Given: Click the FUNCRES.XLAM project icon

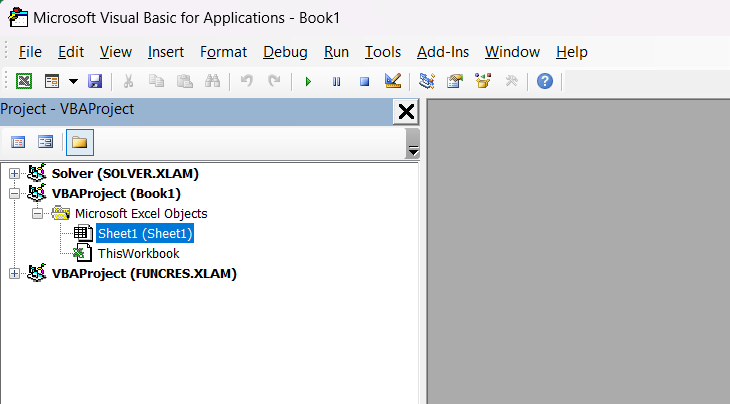Looking at the screenshot, I should click(x=36, y=273).
